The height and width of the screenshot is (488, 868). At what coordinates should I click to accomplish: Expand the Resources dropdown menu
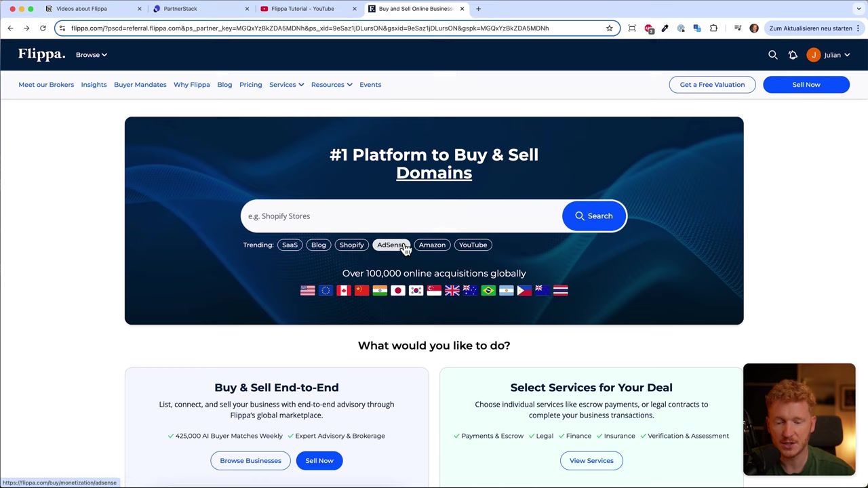332,85
